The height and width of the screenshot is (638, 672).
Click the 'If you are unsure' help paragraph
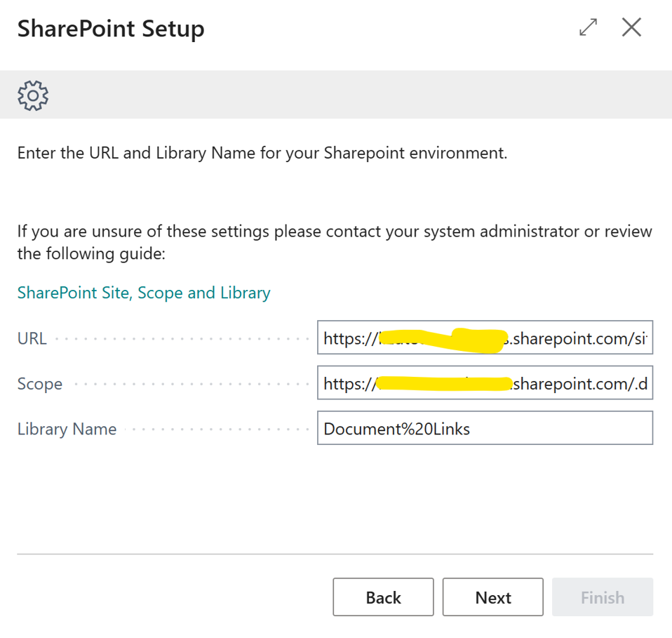tap(334, 241)
